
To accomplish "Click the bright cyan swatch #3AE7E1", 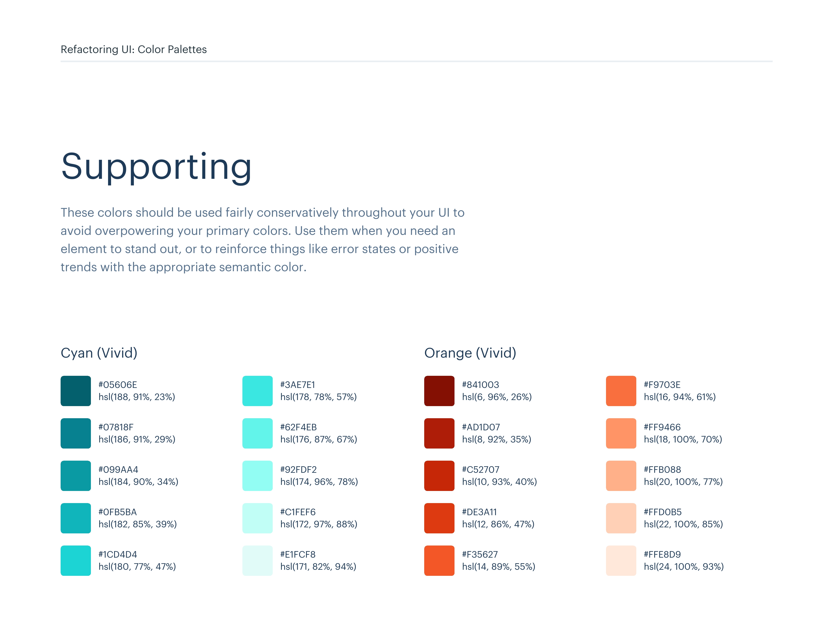I will pos(258,391).
